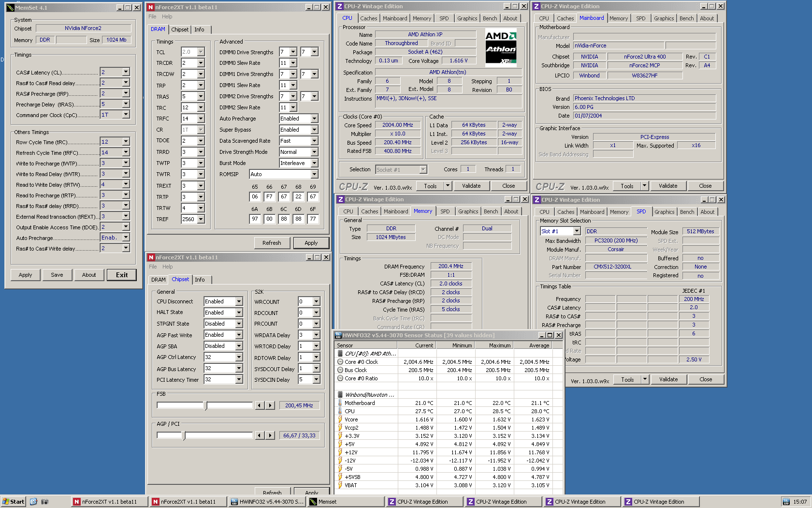Click the Save button in MemSet
This screenshot has width=812, height=508.
click(x=57, y=275)
